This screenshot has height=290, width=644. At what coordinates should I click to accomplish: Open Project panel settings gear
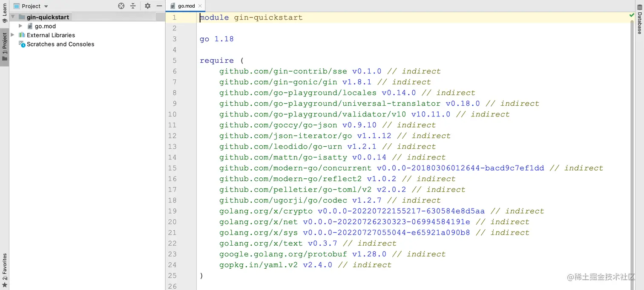147,6
